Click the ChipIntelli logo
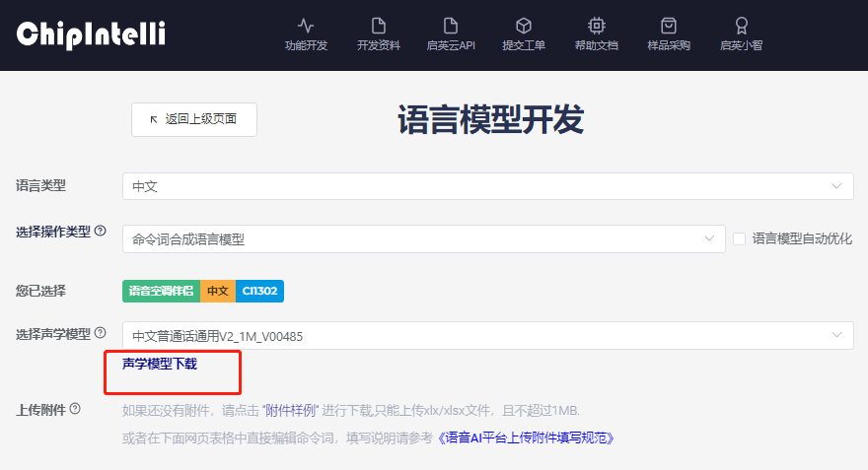Screen dimensions: 868x470 click(x=91, y=34)
